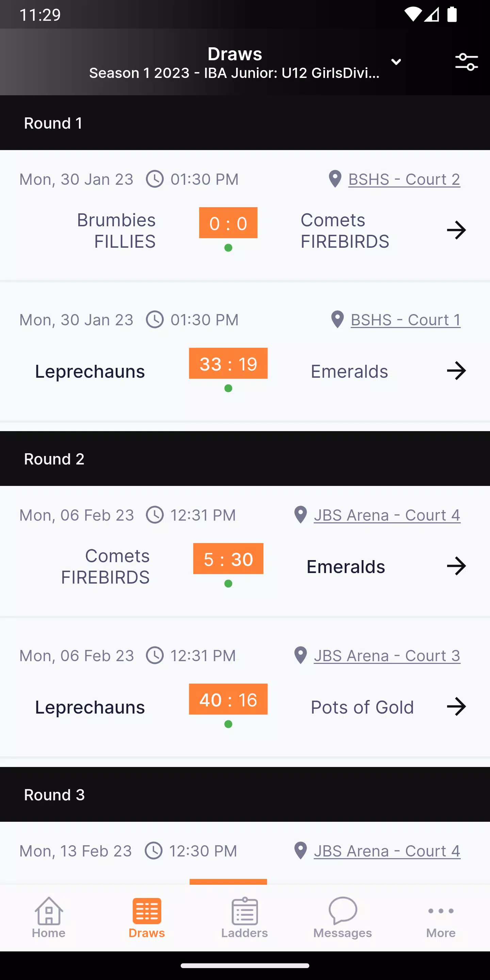Open the filter settings sliders icon

[x=467, y=62]
